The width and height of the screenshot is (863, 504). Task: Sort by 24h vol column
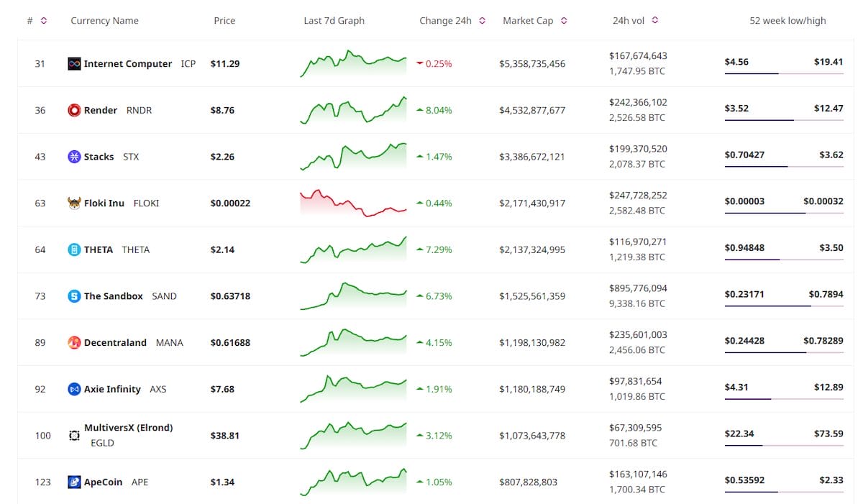[x=654, y=21]
